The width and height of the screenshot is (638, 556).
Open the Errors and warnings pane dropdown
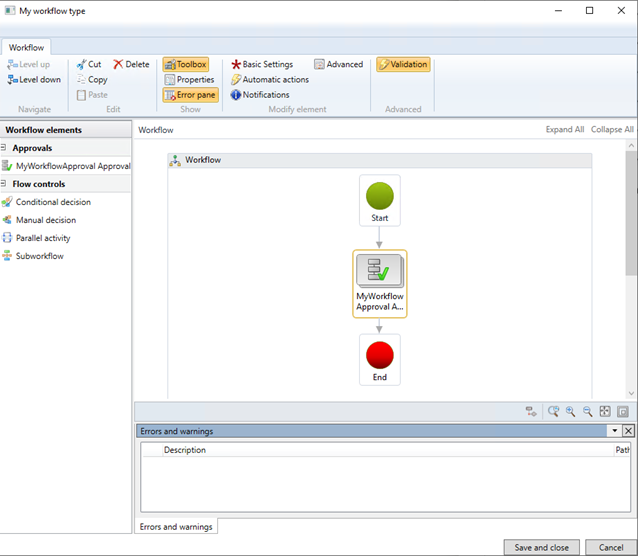pos(614,431)
